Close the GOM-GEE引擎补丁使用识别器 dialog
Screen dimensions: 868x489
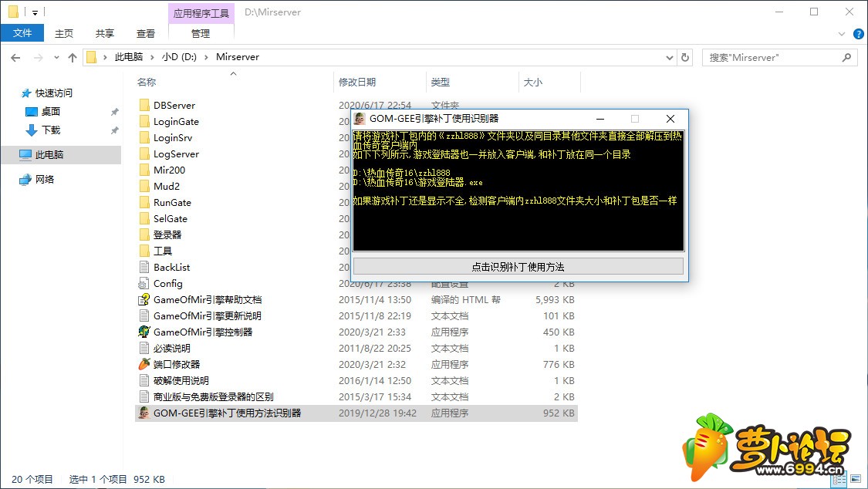coord(670,119)
